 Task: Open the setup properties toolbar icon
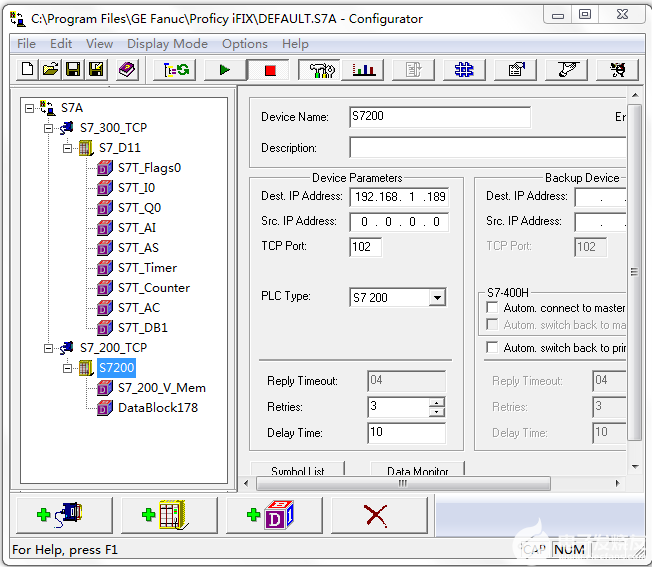tap(516, 69)
